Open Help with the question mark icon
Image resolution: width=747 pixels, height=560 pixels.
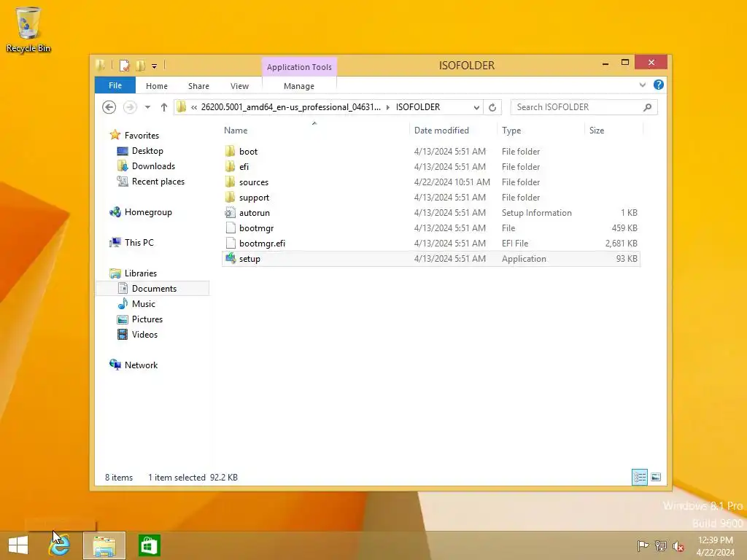[x=659, y=85]
